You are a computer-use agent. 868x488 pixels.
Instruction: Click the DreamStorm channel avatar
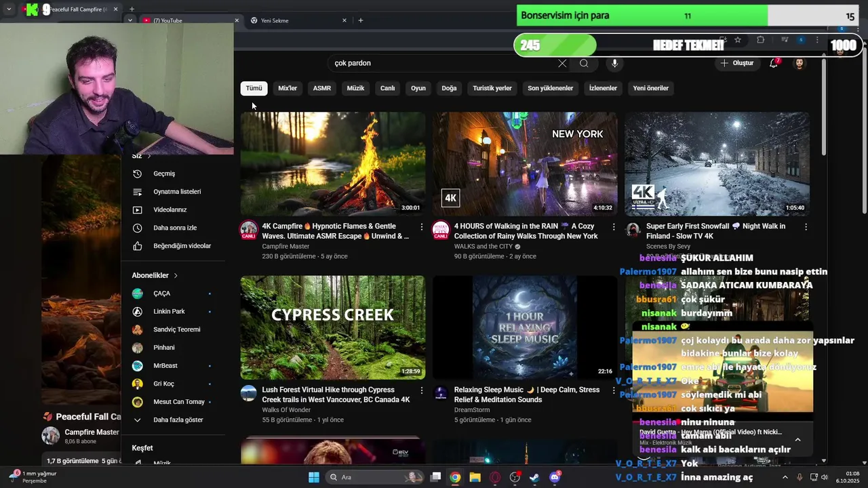click(441, 393)
